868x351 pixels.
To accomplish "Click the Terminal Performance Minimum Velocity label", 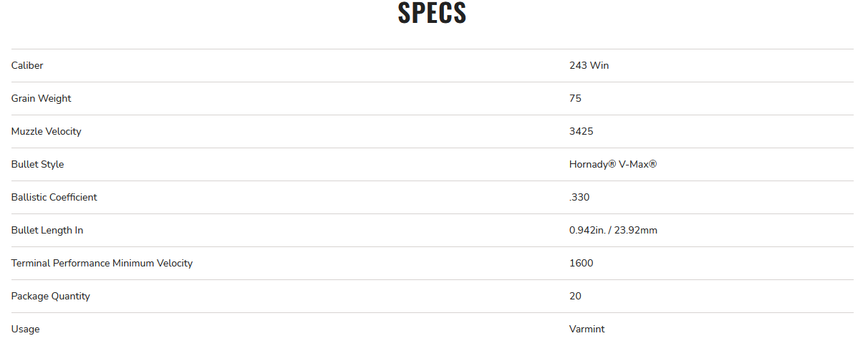I will click(102, 263).
